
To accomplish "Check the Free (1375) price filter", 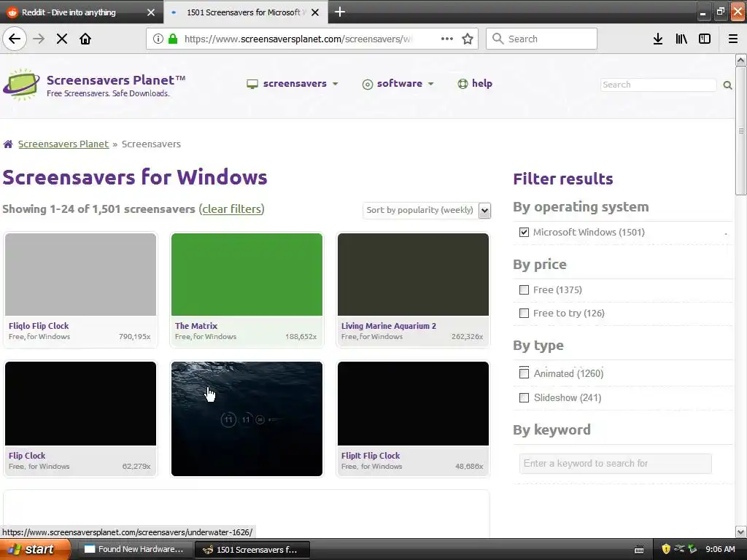I will pos(524,290).
